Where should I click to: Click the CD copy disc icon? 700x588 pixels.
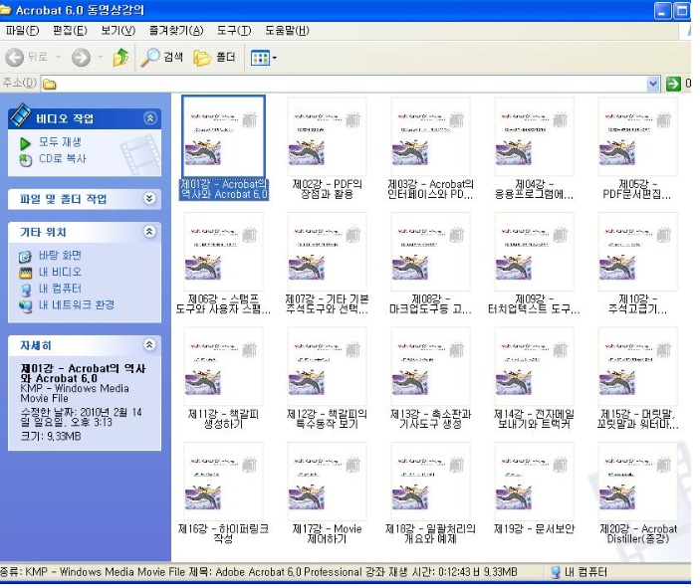26,160
